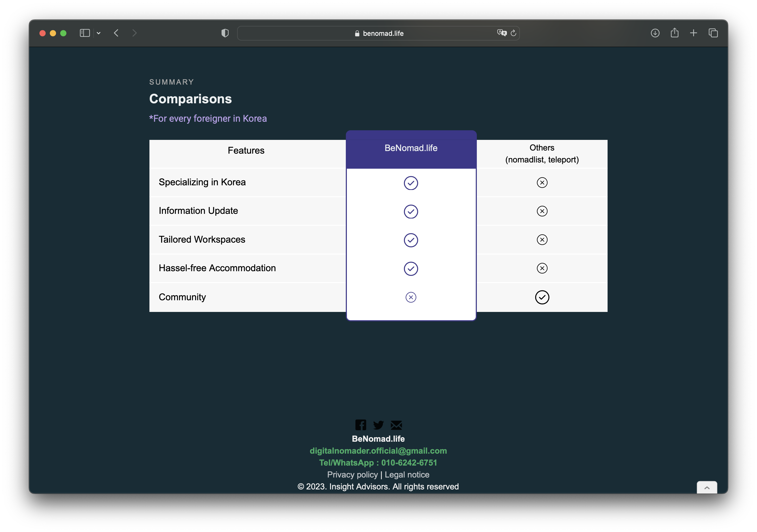Open the Legal notice link
The width and height of the screenshot is (757, 532).
pos(407,474)
